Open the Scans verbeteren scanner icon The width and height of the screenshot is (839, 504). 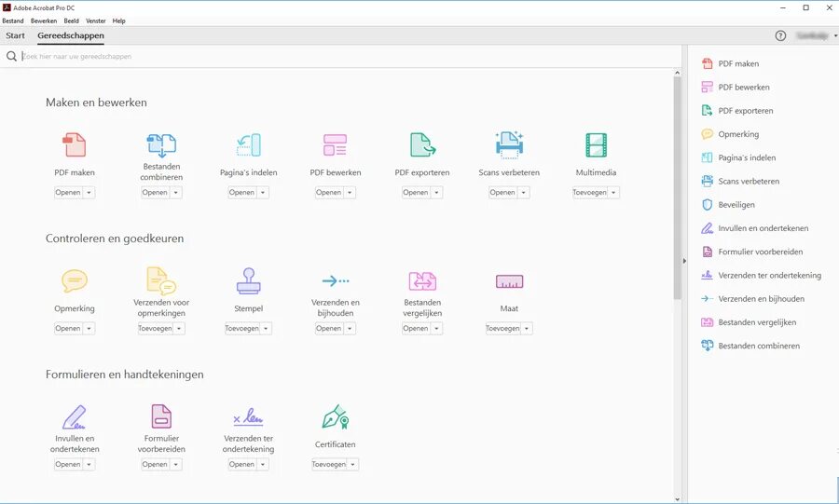(x=509, y=144)
